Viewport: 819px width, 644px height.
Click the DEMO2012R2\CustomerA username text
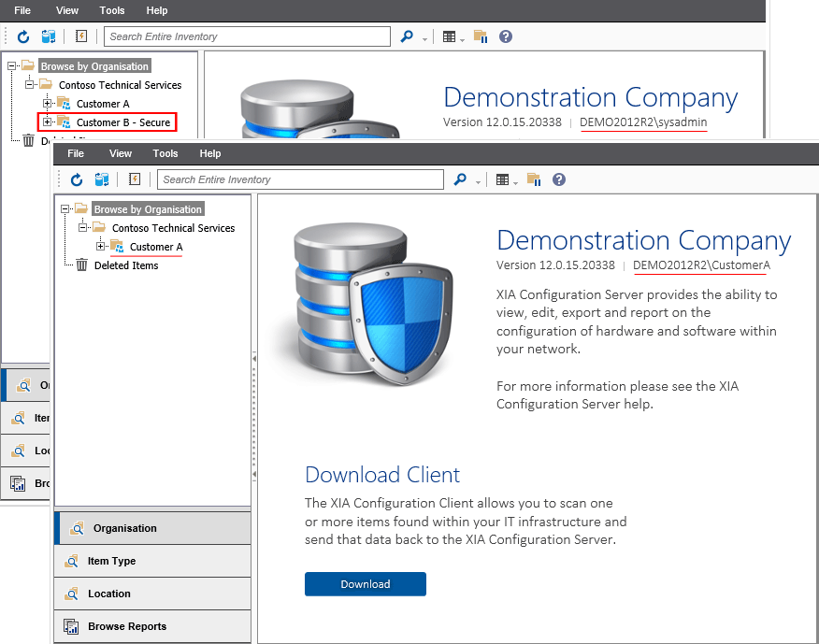tap(701, 265)
